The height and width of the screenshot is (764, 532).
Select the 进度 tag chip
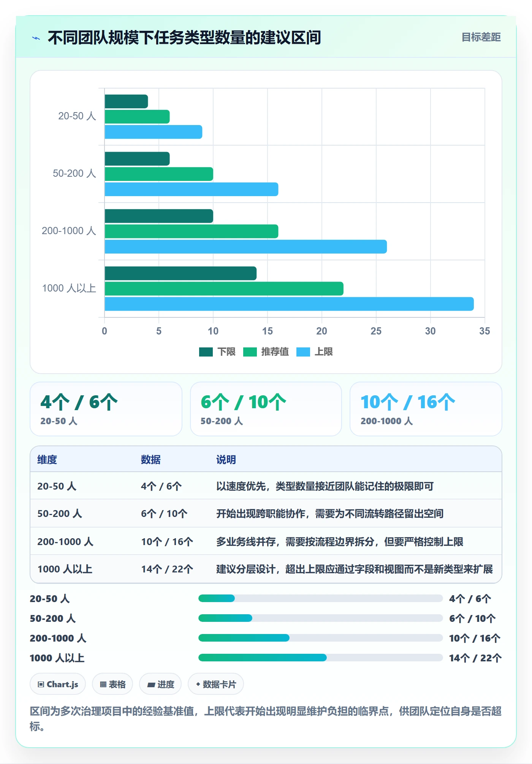[x=160, y=684]
